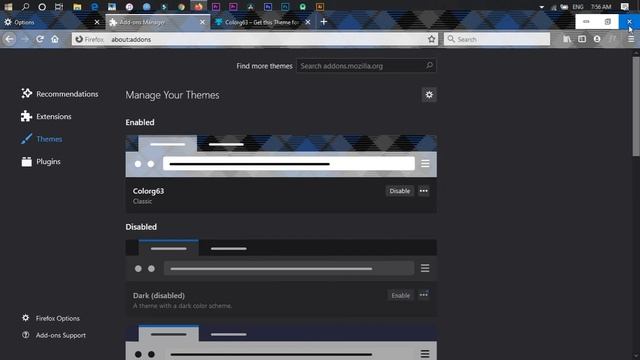Open Cortana from the taskbar
This screenshot has width=640, height=360.
(x=42, y=7)
